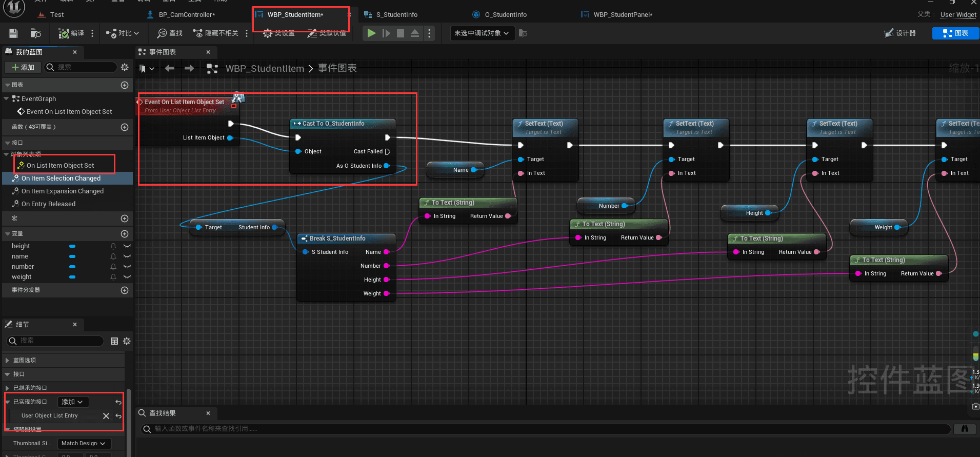Switch to the Test tab
Viewport: 980px width, 457px height.
(56, 15)
